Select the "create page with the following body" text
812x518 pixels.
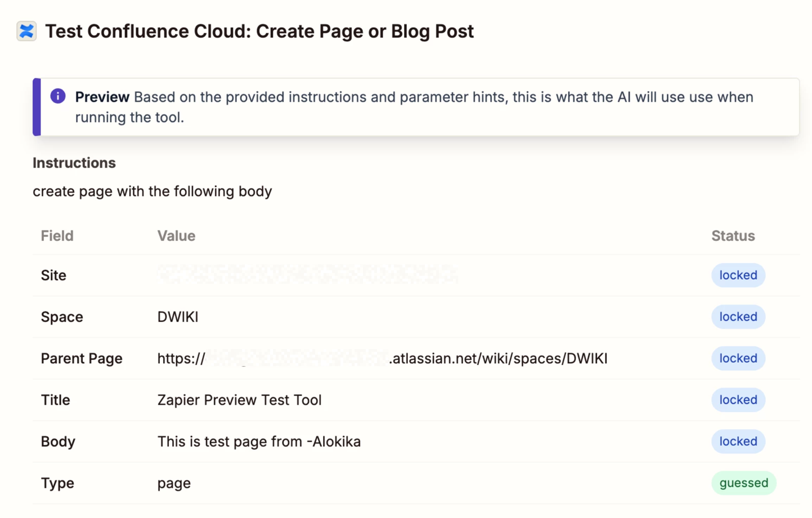click(x=152, y=191)
